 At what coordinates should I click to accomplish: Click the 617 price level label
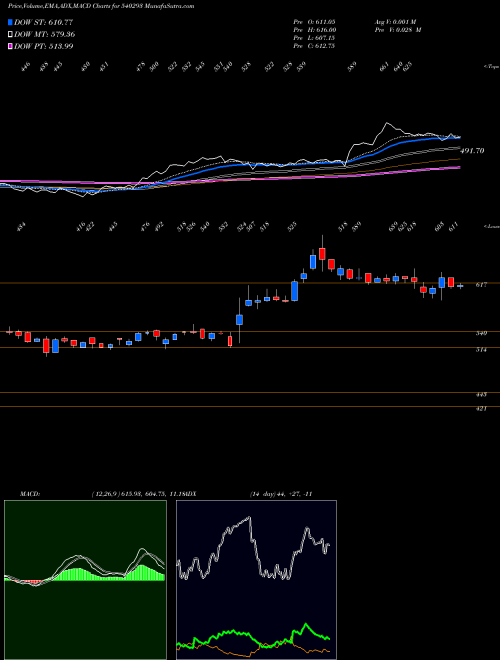point(481,285)
